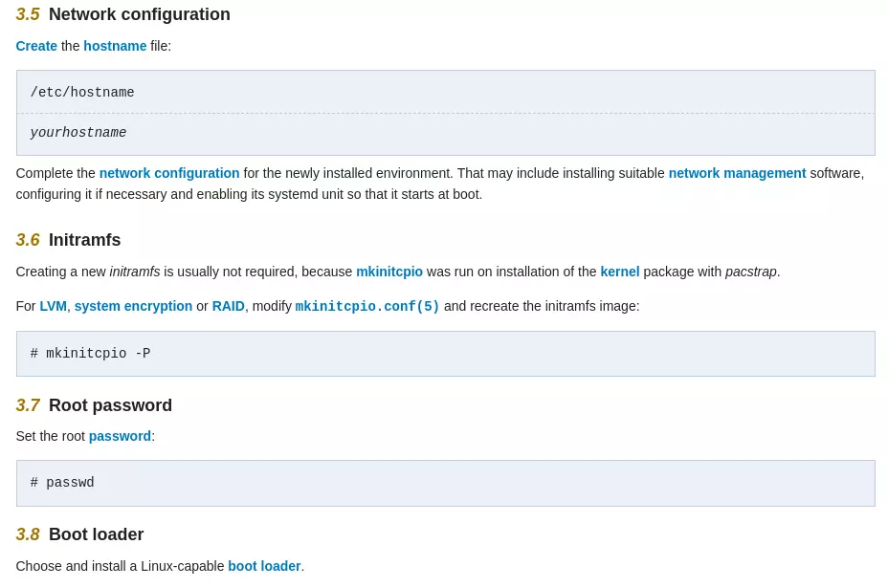Click the '# mkinitcpio -P' command
888x588 pixels.
[90, 353]
